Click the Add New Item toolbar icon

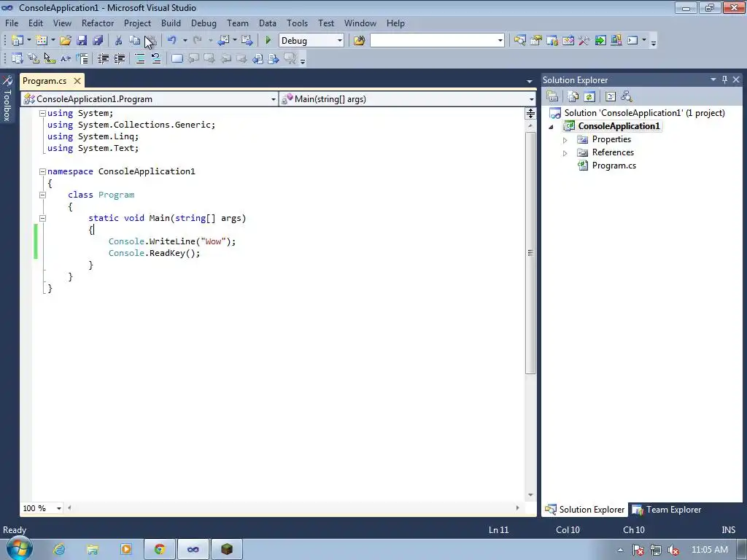pyautogui.click(x=42, y=41)
